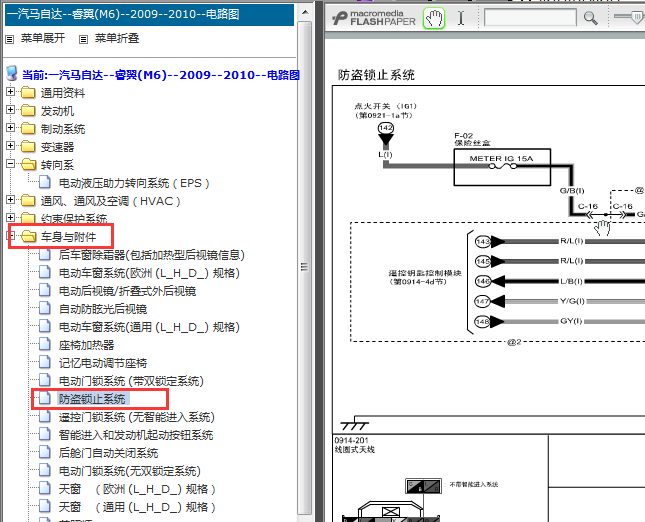Adjust the FlashPaper zoom slider handle

tap(637, 17)
